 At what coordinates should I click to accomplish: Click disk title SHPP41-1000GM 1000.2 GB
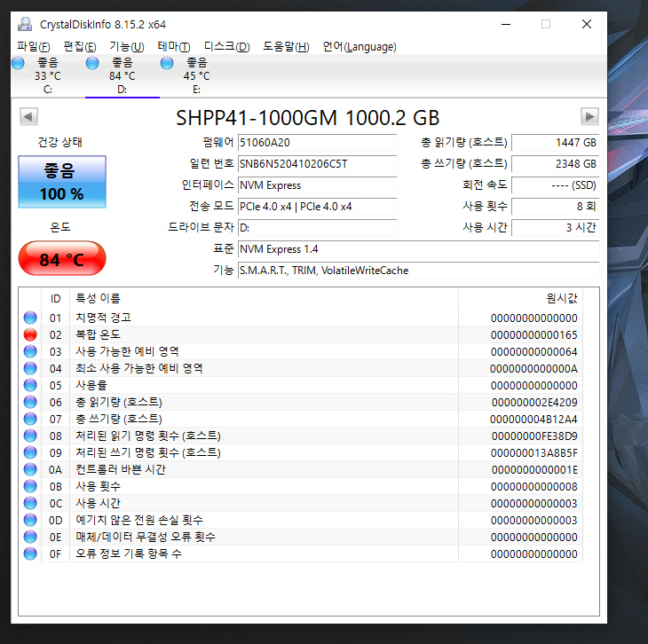tap(307, 118)
